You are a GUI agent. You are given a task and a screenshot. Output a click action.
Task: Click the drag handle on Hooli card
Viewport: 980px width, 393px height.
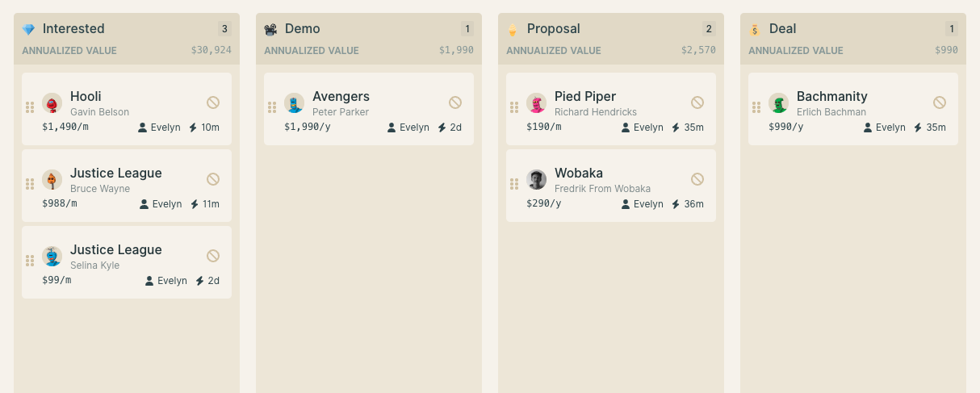pyautogui.click(x=30, y=107)
